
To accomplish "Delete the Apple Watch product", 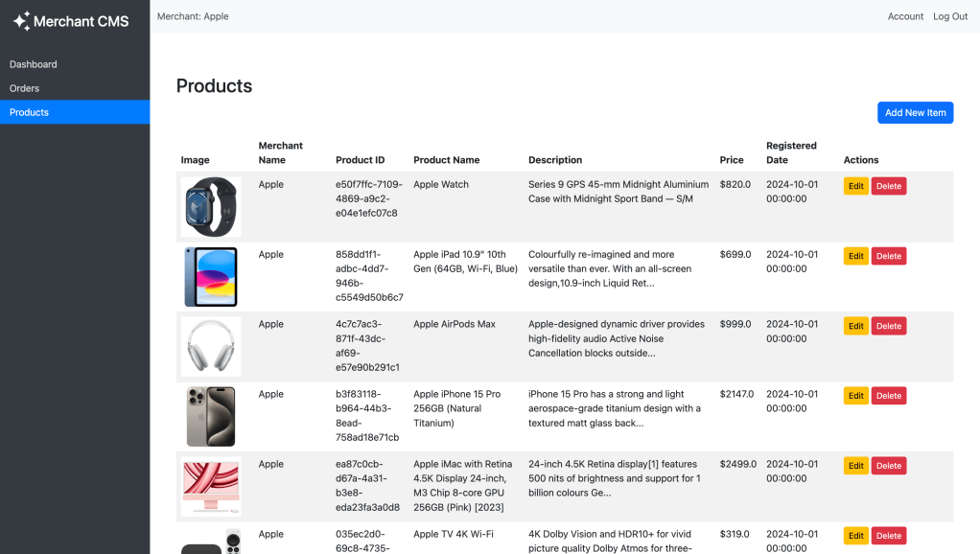I will click(x=888, y=186).
